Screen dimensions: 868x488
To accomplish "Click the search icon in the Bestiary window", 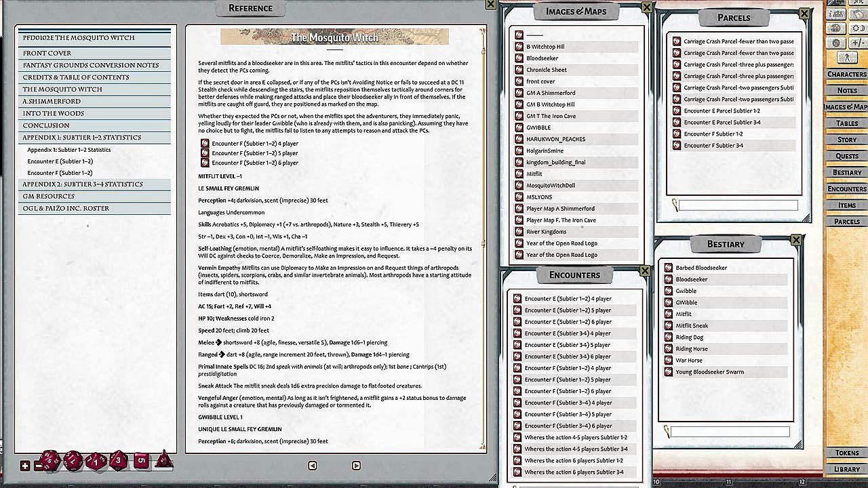I will pyautogui.click(x=667, y=431).
